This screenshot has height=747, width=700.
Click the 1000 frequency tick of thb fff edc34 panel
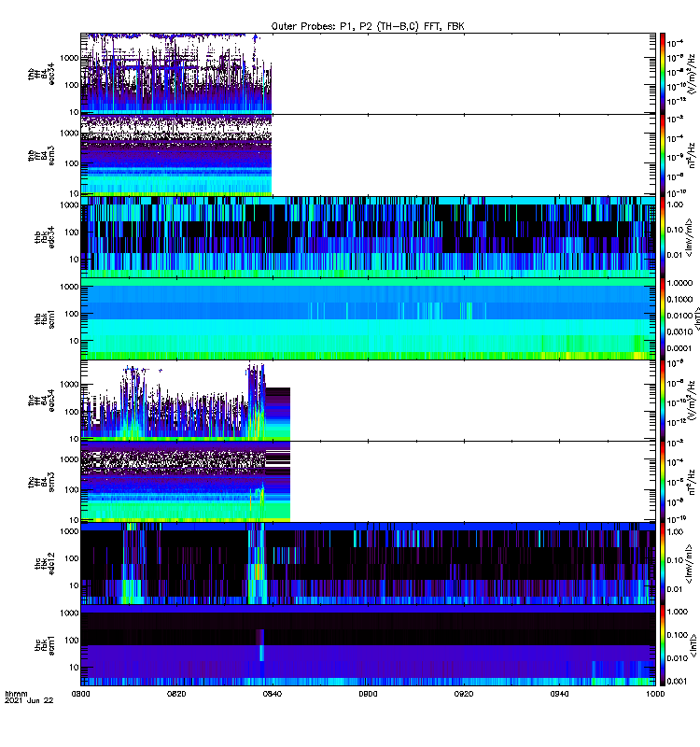69,58
